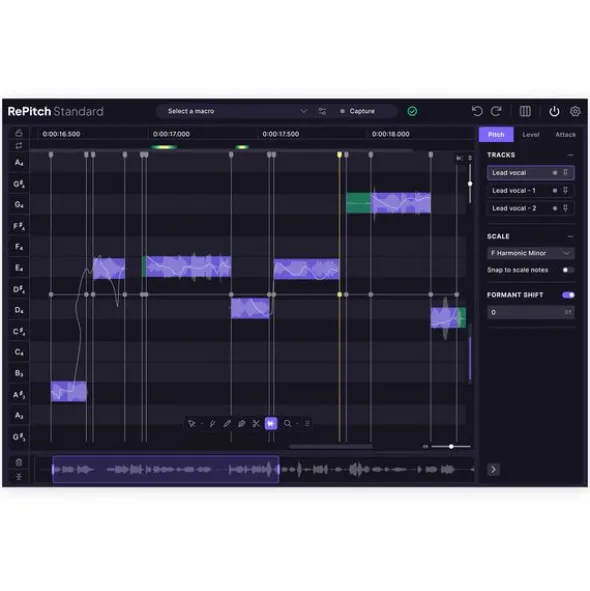Enable Snap to scale notes switch
Viewport: 590px width, 591px height.
(x=568, y=270)
